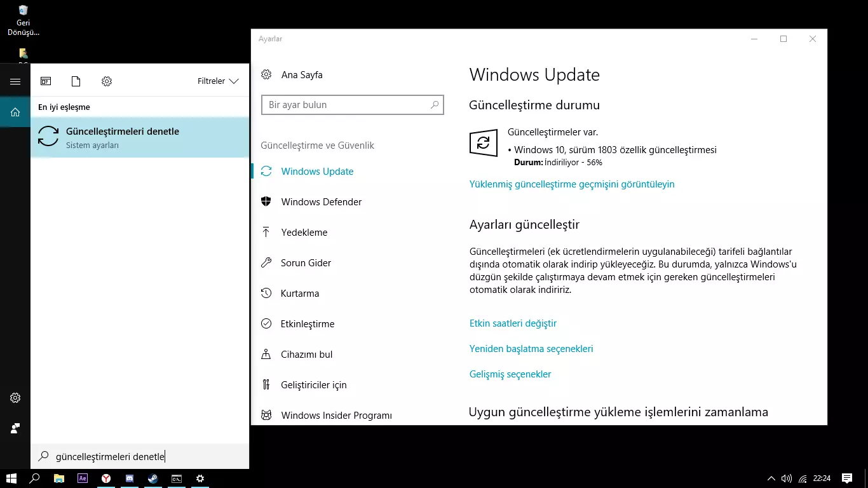
Task: Click the magnifier in Settings search box
Action: pyautogui.click(x=435, y=105)
